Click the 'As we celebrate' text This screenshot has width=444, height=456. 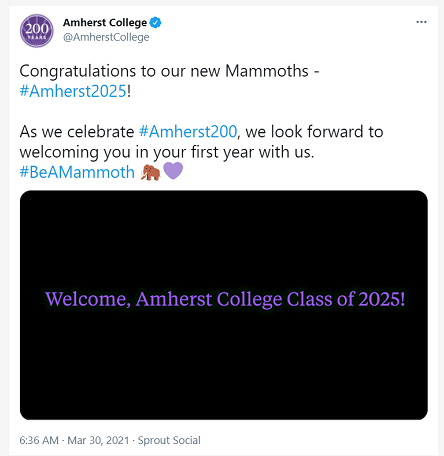77,132
